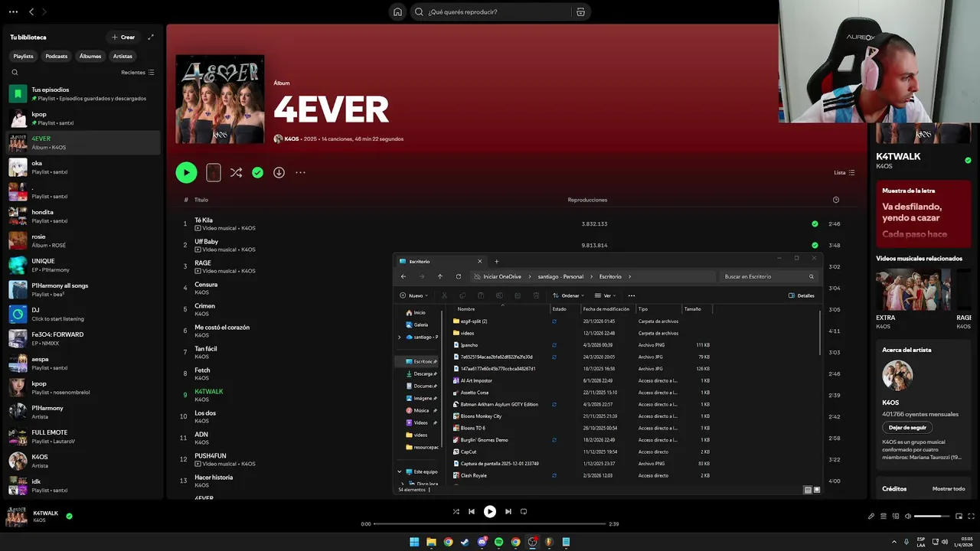This screenshot has height=551, width=980.
Task: Toggle saved checkmark on Uff Baby row
Action: point(815,246)
